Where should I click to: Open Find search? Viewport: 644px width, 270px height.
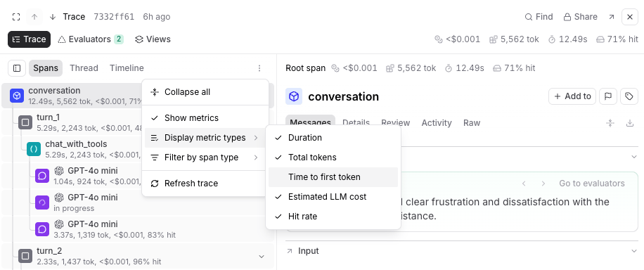[x=539, y=17]
